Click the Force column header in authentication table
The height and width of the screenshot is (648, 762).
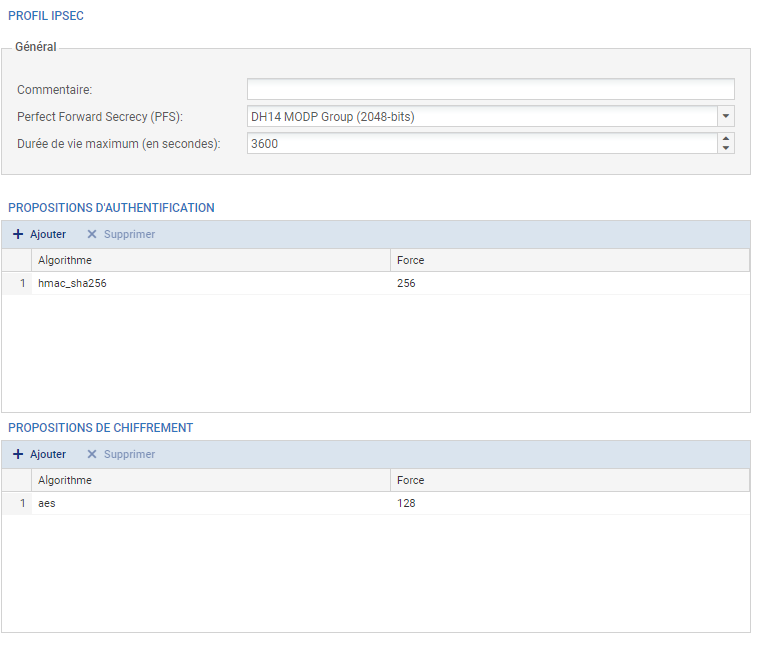pos(569,260)
